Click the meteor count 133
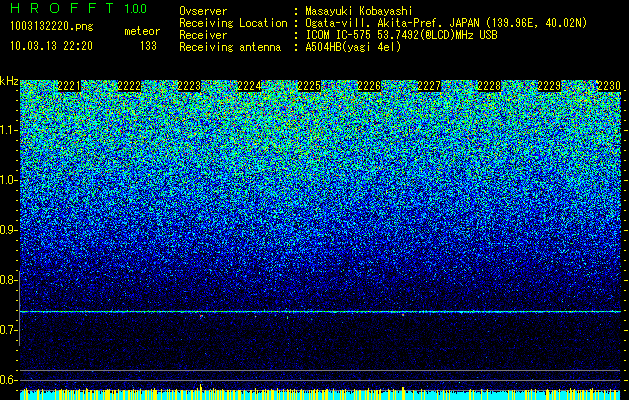The width and height of the screenshot is (629, 400). tap(148, 46)
